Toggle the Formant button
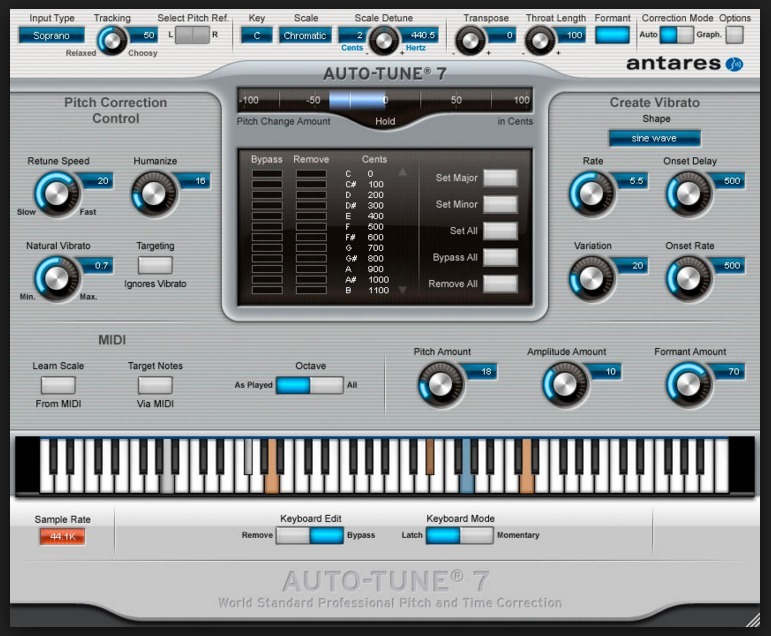The image size is (771, 636). pyautogui.click(x=612, y=35)
